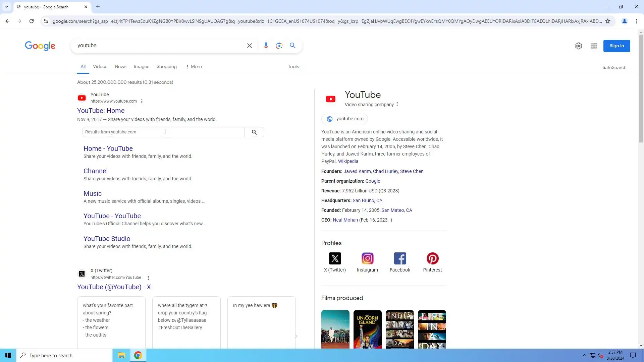
Task: Open the Instagram profile icon
Action: coord(367,258)
